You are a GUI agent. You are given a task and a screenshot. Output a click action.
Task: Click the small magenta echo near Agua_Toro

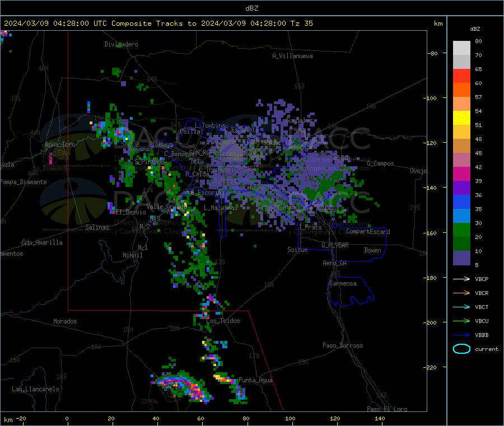click(x=50, y=158)
